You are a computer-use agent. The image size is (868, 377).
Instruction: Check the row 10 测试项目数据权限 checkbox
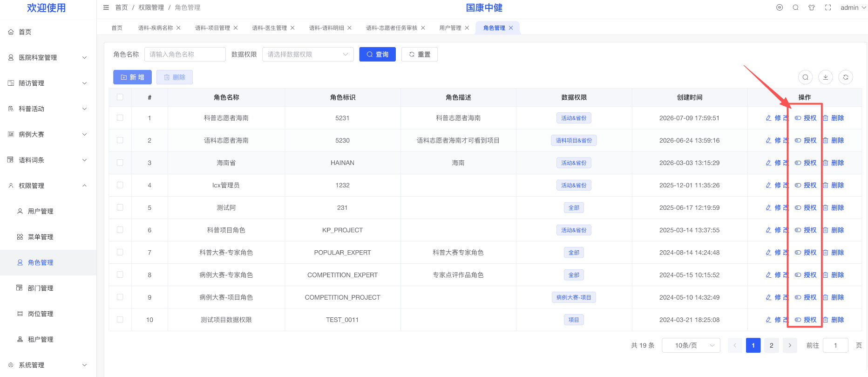[x=120, y=320]
